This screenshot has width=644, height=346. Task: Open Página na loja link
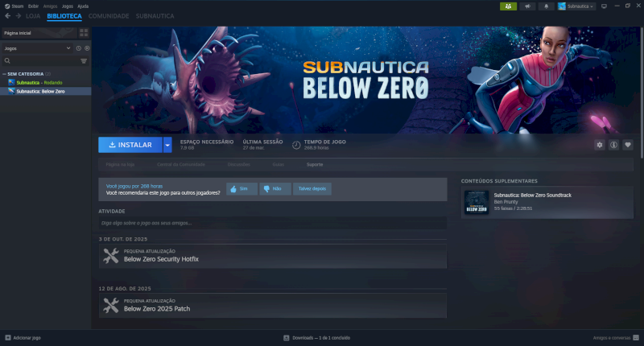[x=120, y=165]
